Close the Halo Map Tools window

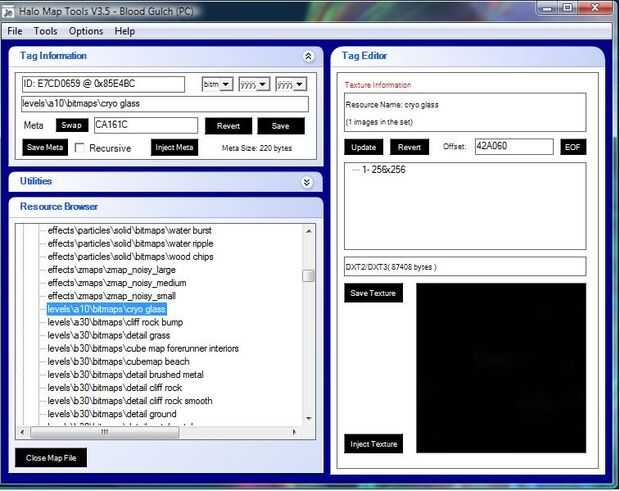595,8
